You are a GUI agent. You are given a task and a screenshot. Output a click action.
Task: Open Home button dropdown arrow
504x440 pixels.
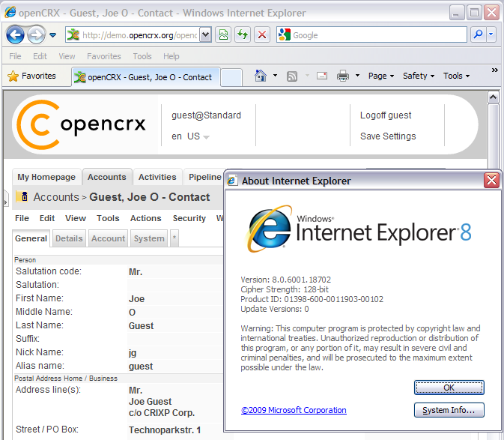(x=275, y=76)
